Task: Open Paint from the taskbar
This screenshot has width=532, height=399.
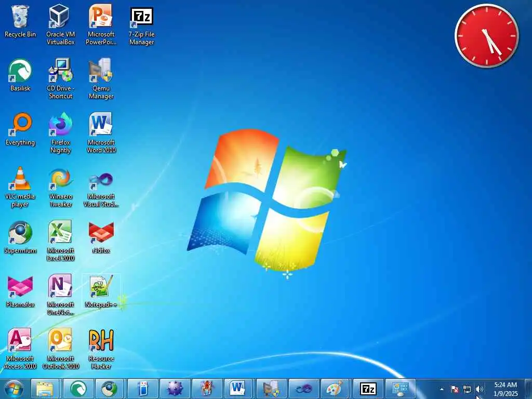Action: (x=335, y=389)
